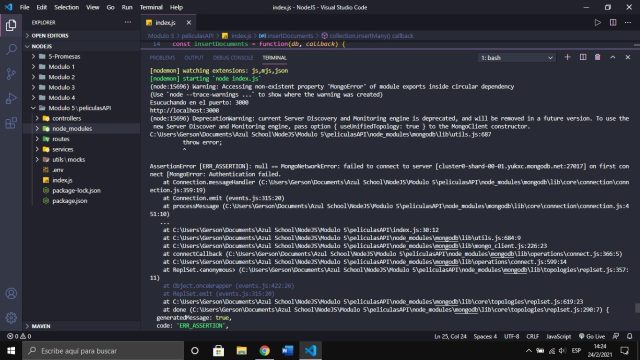Open the Source Control view
This screenshot has width=640, height=360.
[x=11, y=74]
